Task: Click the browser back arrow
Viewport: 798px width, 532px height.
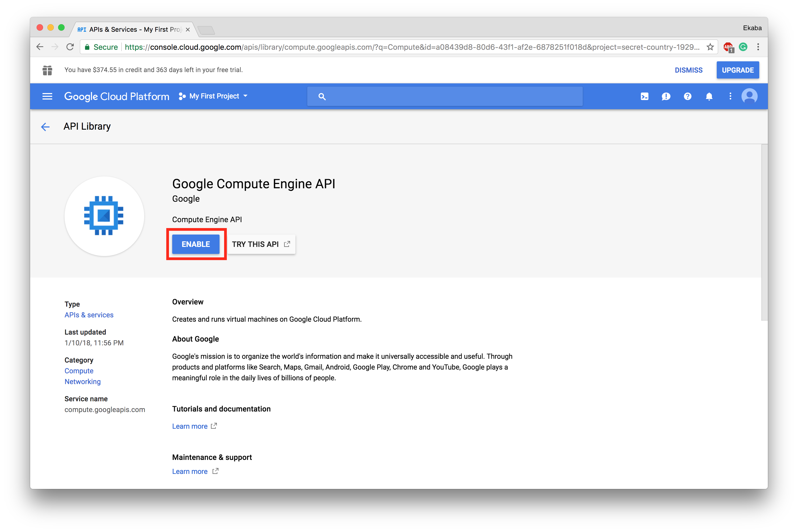Action: tap(40, 47)
